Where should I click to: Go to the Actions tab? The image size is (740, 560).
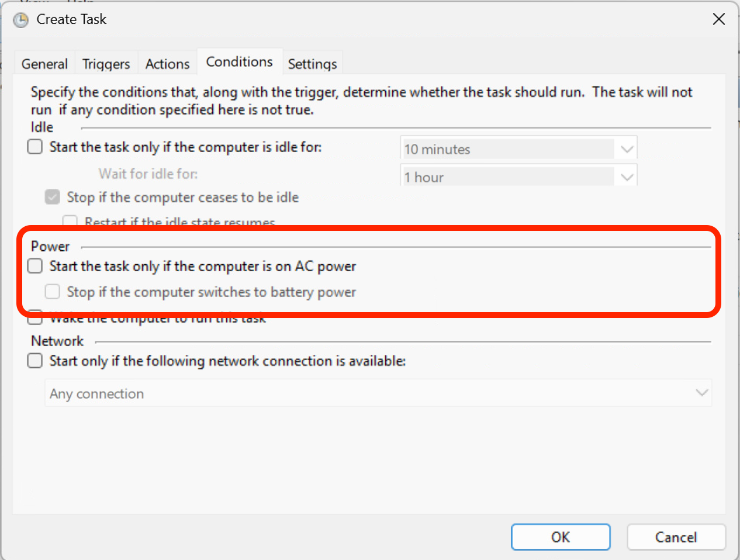167,64
